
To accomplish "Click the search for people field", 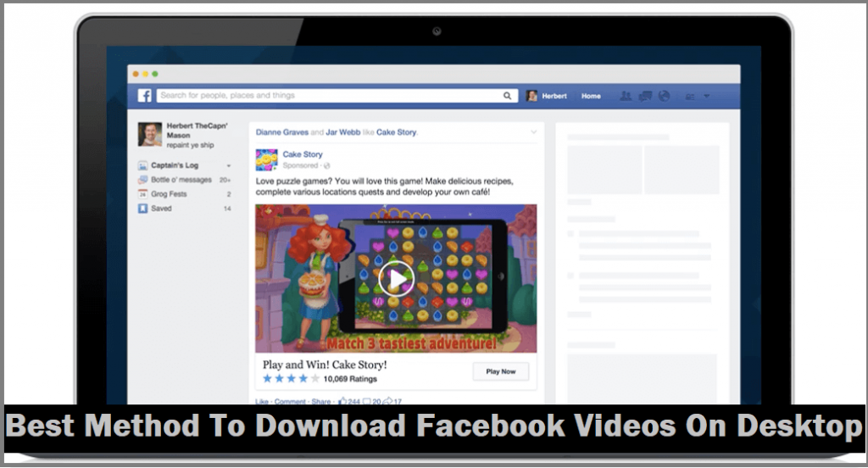I will (331, 96).
